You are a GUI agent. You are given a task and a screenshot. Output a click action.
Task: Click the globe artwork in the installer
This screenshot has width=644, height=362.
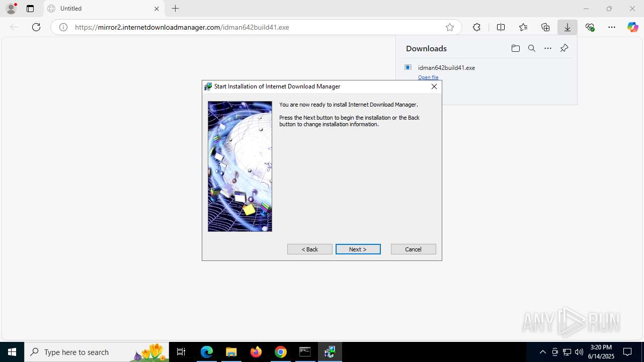pyautogui.click(x=240, y=166)
